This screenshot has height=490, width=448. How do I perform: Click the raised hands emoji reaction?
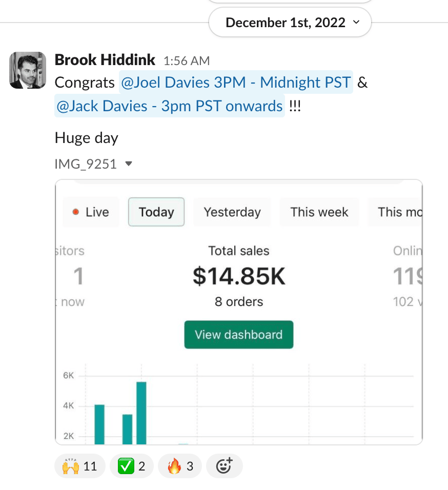pyautogui.click(x=79, y=466)
